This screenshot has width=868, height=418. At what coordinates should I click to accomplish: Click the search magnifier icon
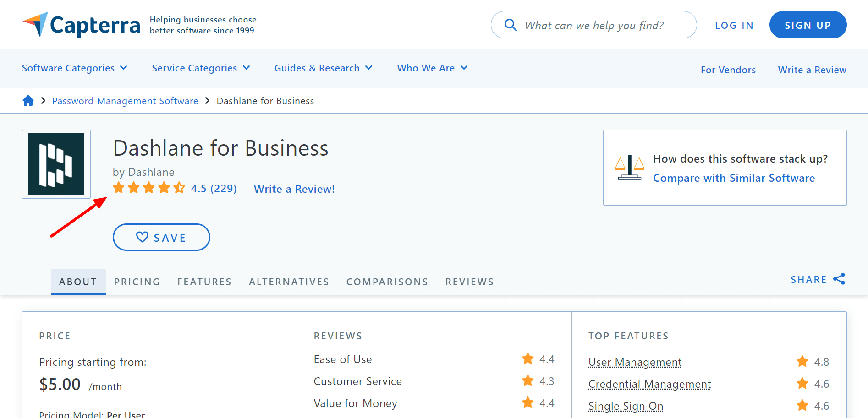click(511, 25)
